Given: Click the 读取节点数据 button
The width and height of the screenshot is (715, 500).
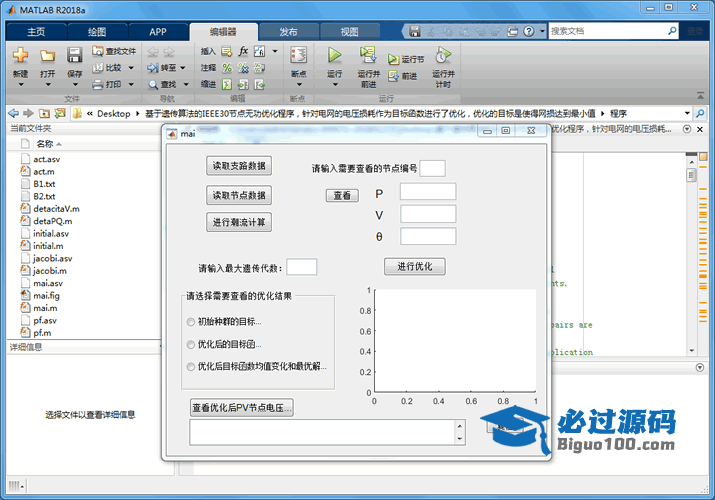Looking at the screenshot, I should pos(239,195).
